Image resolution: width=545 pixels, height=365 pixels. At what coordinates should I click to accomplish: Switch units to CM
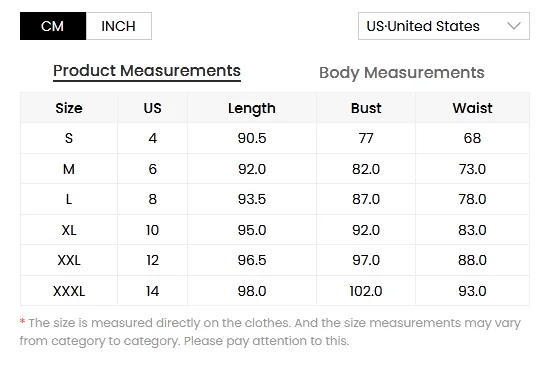(53, 26)
